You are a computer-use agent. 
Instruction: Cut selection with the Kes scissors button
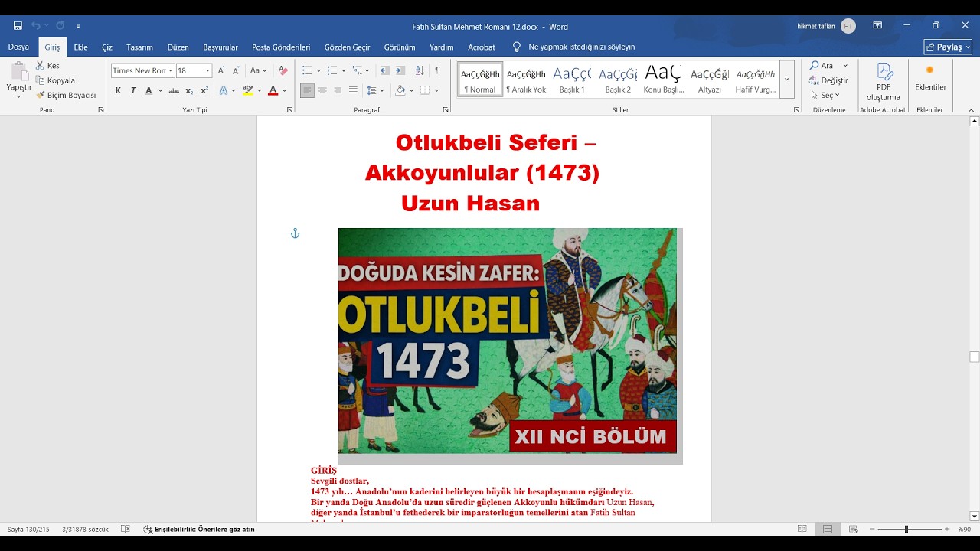coord(47,66)
